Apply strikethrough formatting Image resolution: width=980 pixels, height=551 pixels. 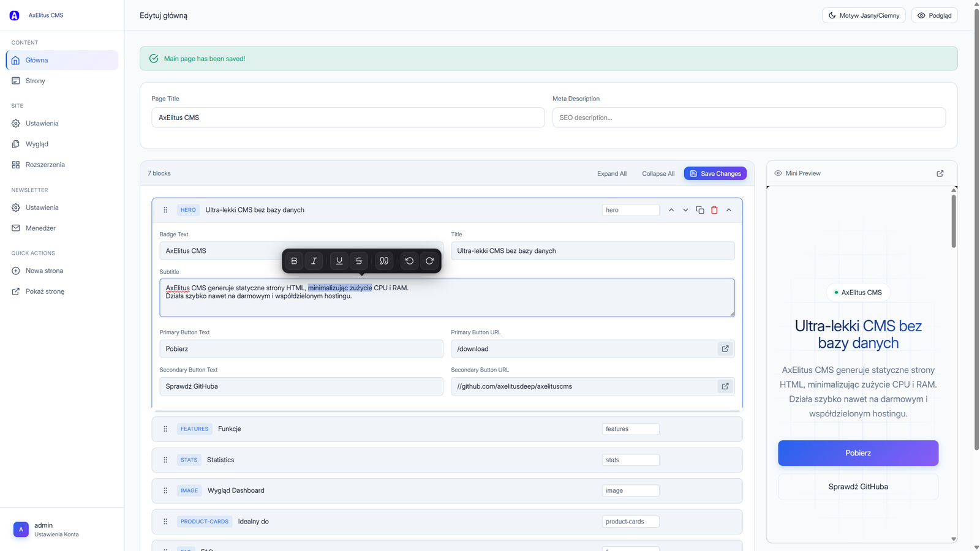click(x=359, y=261)
